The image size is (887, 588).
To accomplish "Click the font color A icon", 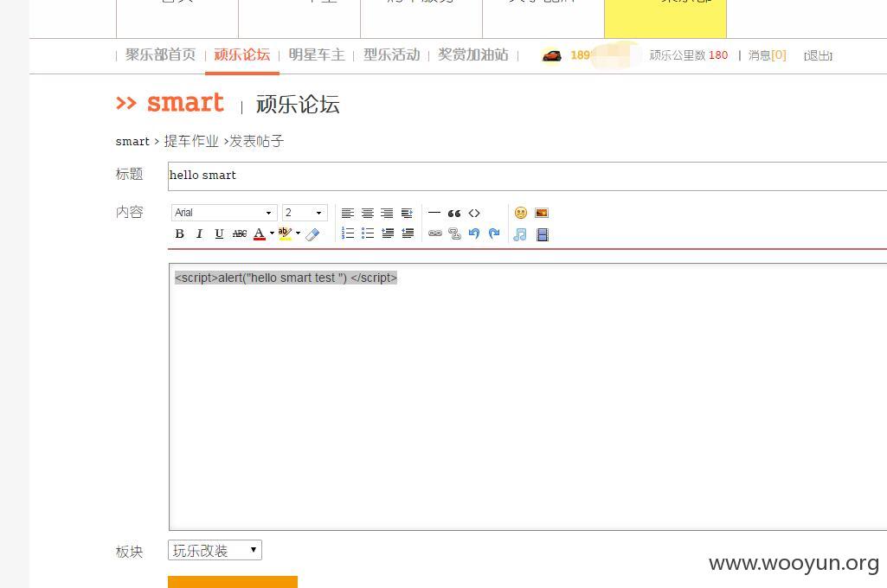I will pos(259,233).
